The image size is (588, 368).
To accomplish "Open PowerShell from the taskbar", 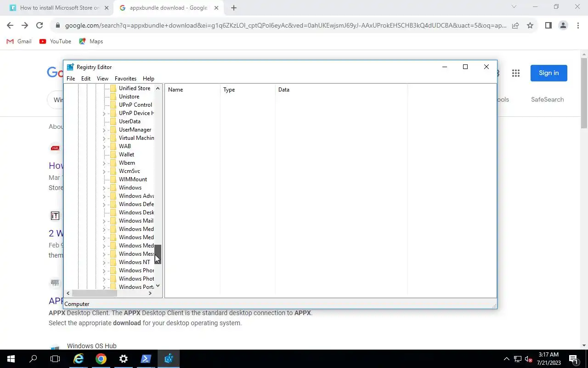I will (x=146, y=359).
